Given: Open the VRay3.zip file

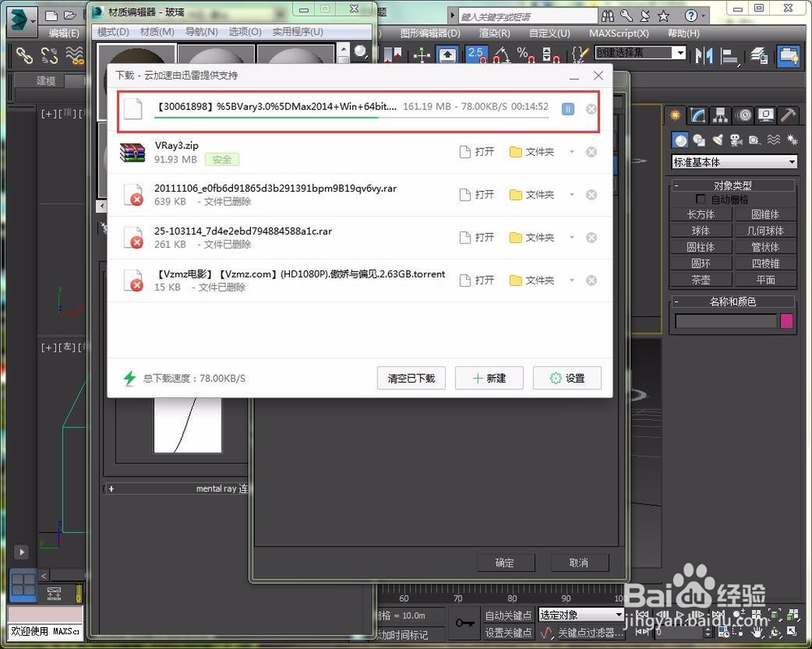Looking at the screenshot, I should (x=477, y=152).
